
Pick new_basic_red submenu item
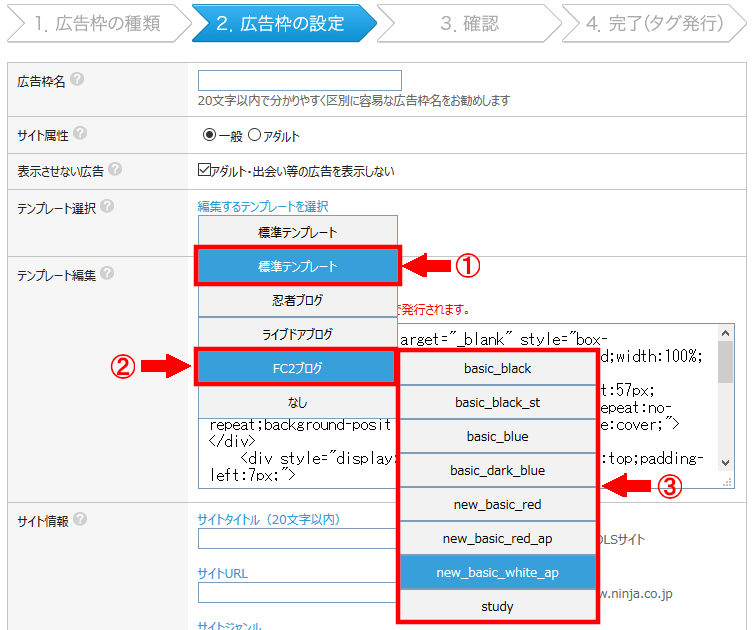(x=498, y=504)
